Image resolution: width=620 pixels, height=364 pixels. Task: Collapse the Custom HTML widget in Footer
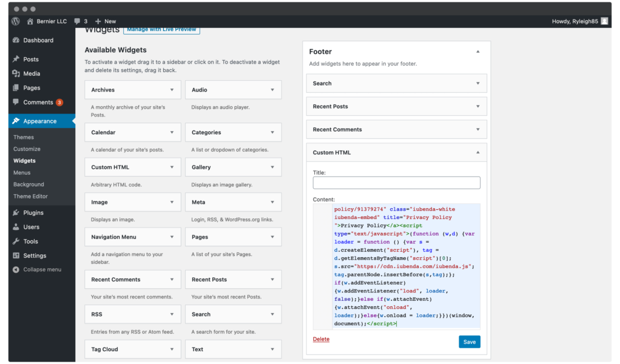click(x=478, y=152)
